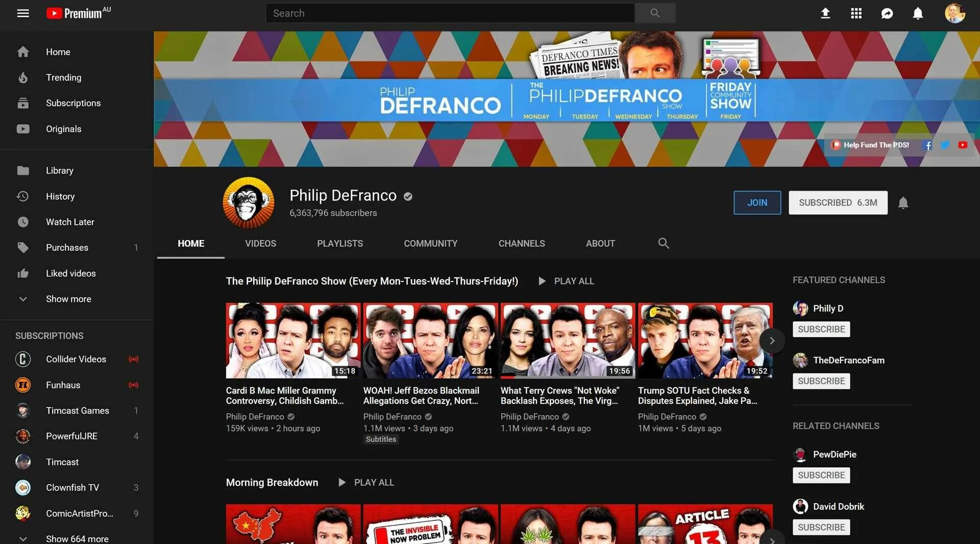Open the upload video icon
The image size is (980, 544).
point(825,13)
